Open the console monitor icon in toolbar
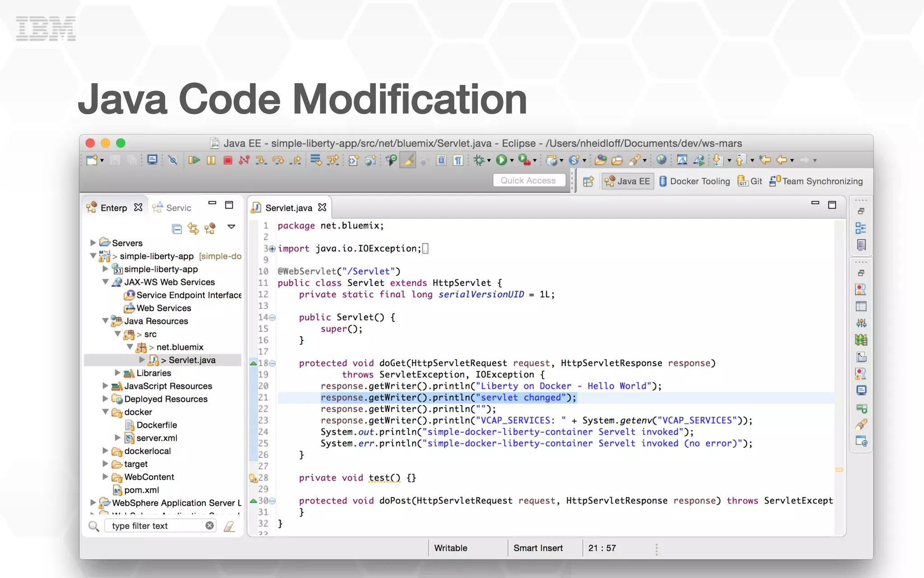 click(152, 160)
